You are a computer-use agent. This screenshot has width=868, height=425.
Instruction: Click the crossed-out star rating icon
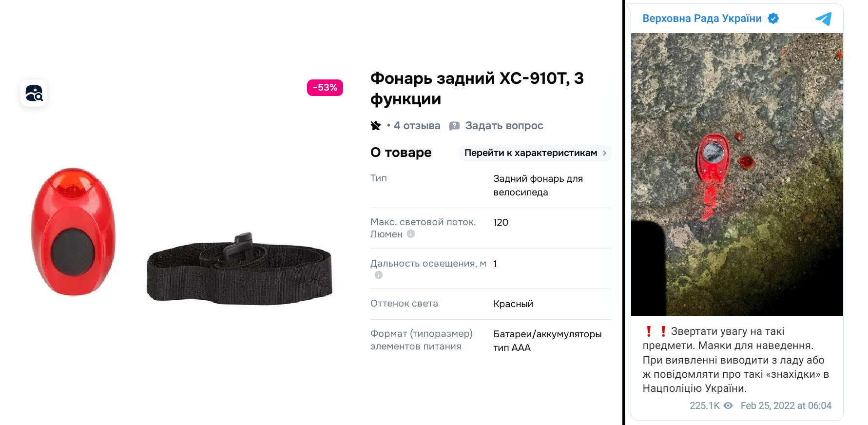pyautogui.click(x=375, y=126)
